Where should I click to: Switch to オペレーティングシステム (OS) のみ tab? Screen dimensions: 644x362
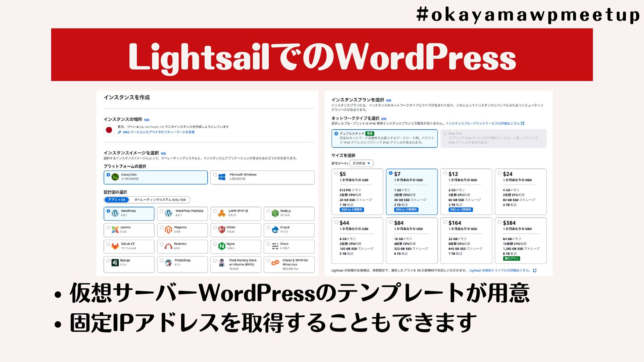(x=160, y=200)
